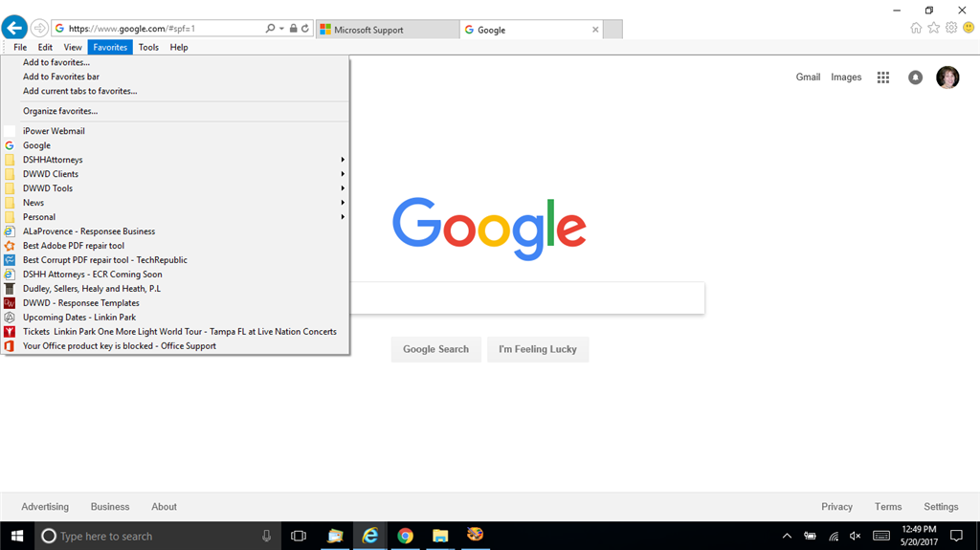Click the Cortana search box on taskbar
The image size is (980, 550).
pyautogui.click(x=158, y=537)
